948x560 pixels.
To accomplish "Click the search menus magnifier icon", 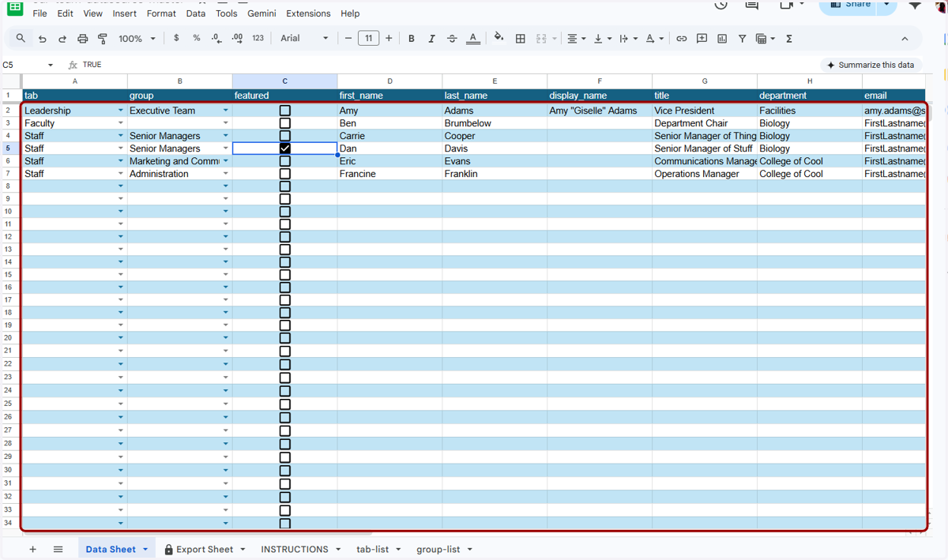I will coord(21,38).
